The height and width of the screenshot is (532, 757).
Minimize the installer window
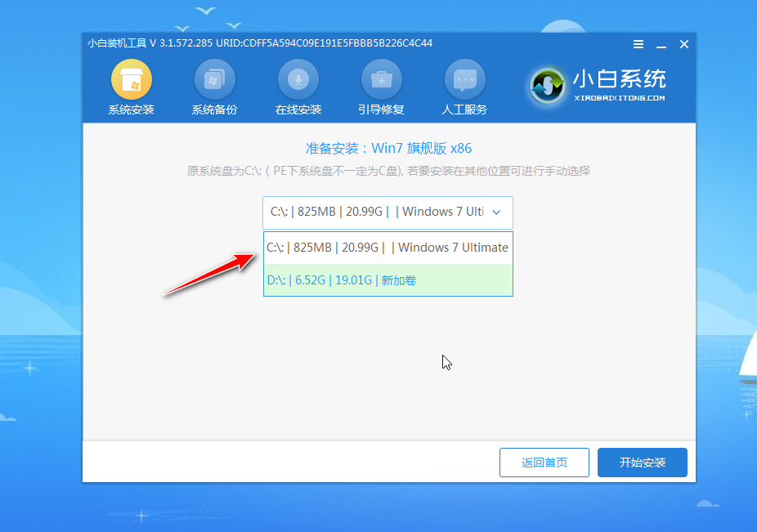click(x=661, y=45)
